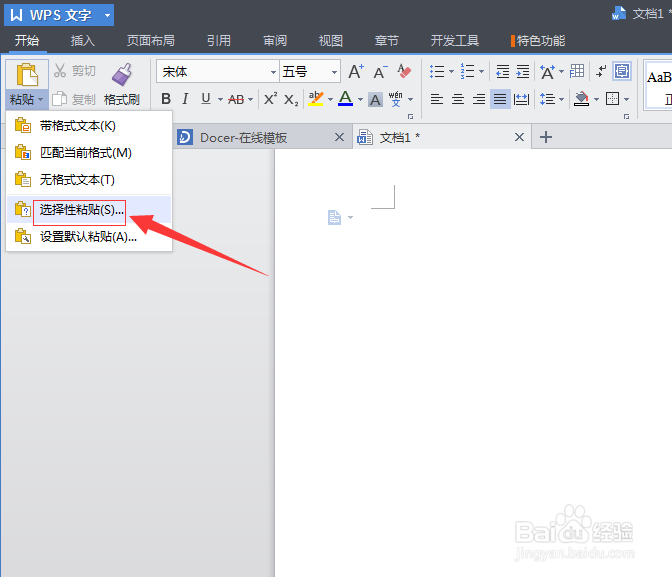The width and height of the screenshot is (672, 577).
Task: Apply yellow text highlight color
Action: click(316, 99)
